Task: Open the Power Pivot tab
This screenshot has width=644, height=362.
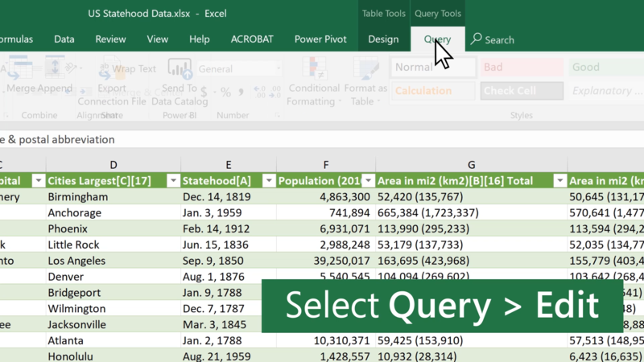Action: tap(320, 39)
